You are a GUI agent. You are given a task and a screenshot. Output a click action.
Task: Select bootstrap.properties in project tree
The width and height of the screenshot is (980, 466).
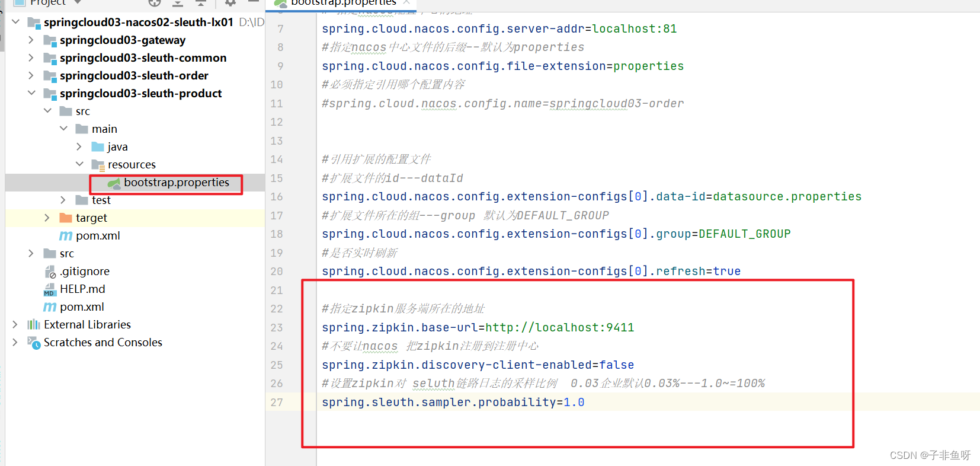(x=176, y=183)
